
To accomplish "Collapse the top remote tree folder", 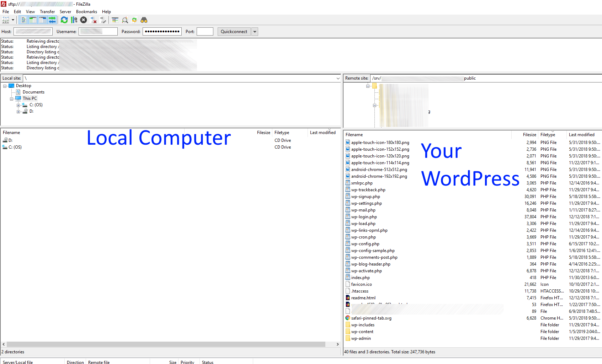I will tap(368, 86).
